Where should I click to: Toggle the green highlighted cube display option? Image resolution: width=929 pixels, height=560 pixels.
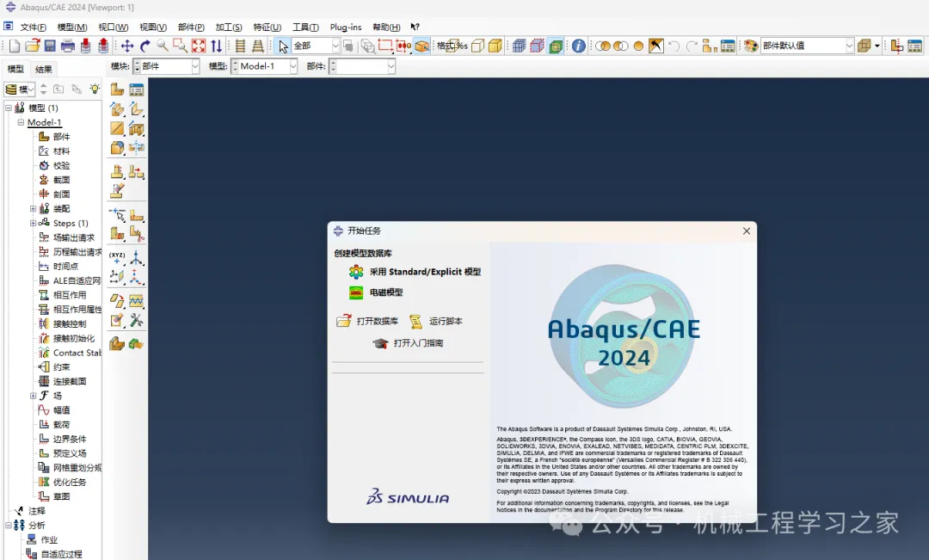(x=556, y=46)
